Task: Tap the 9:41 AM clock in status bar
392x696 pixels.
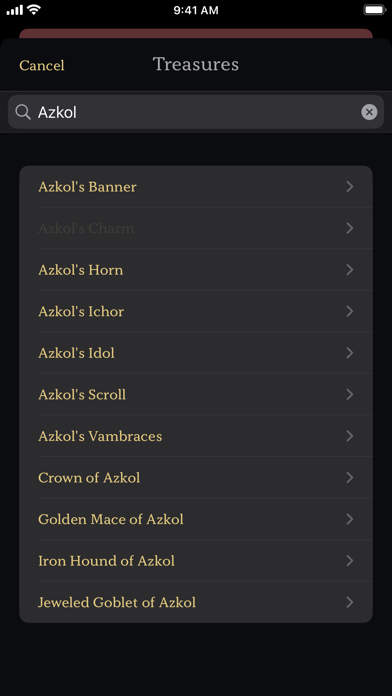Action: tap(196, 10)
